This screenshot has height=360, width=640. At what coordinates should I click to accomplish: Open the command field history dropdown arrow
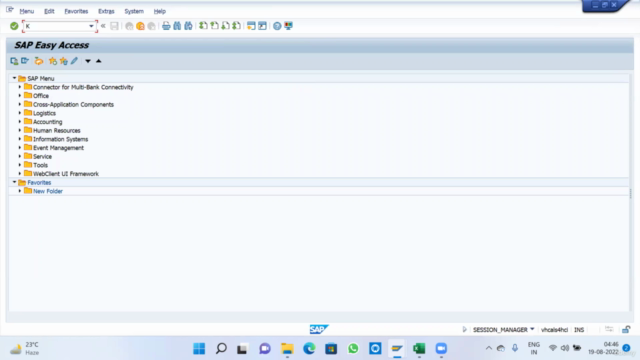[x=91, y=26]
